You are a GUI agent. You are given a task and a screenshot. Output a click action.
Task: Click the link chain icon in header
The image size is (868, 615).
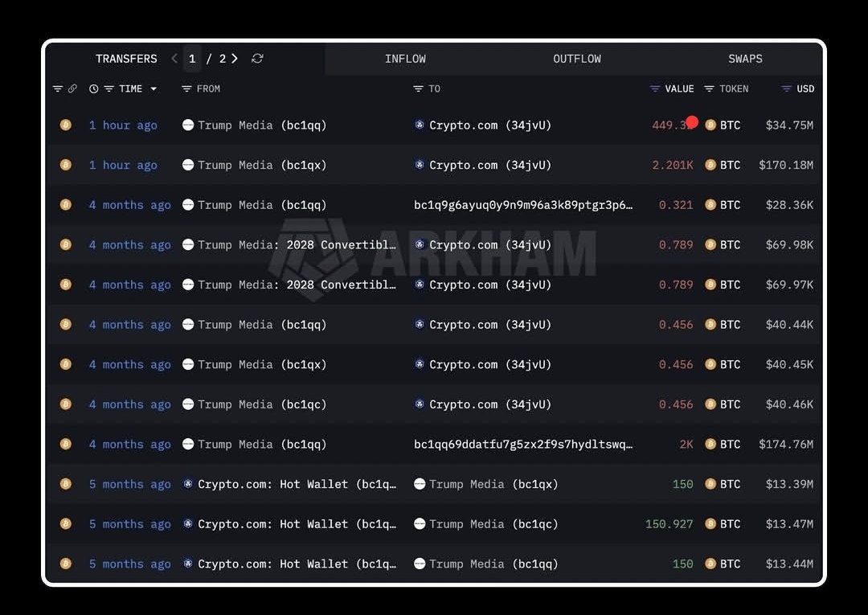tap(72, 88)
